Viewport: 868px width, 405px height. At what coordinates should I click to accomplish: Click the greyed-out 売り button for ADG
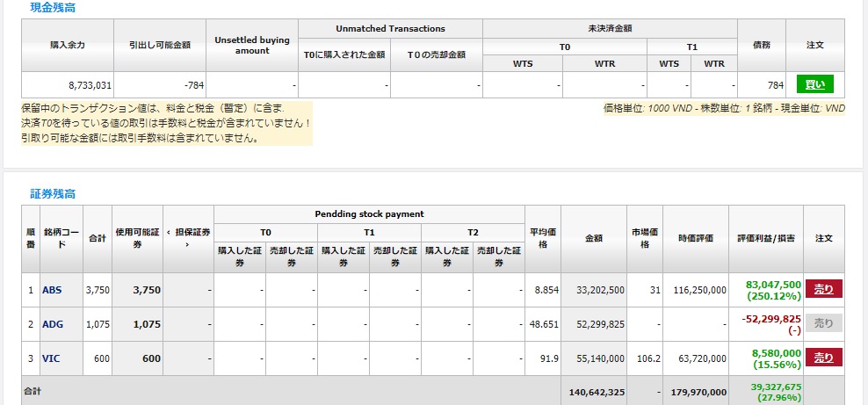pyautogui.click(x=823, y=323)
